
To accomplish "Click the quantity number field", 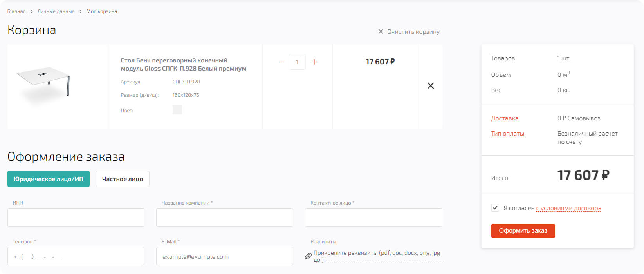I will tap(297, 62).
